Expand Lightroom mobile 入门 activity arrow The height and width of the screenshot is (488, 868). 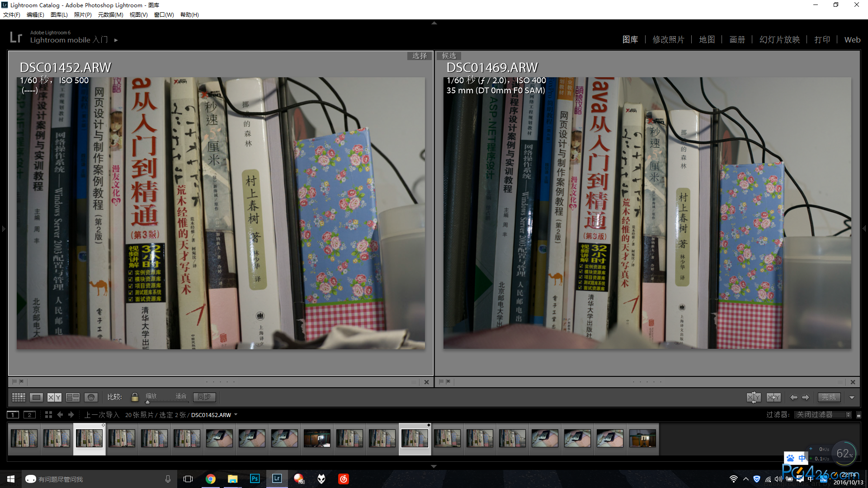click(116, 40)
